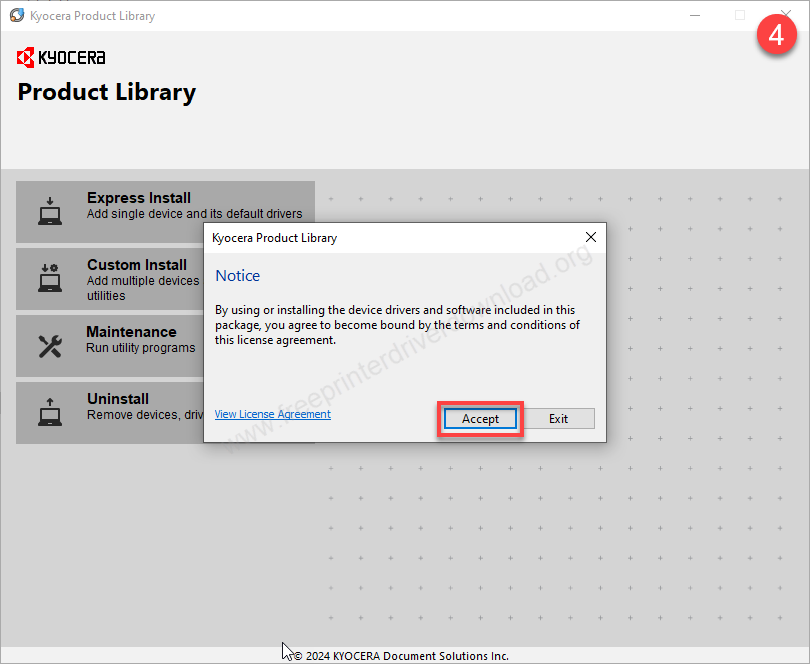Choose the Custom Install option title
The image size is (810, 664).
(x=137, y=265)
